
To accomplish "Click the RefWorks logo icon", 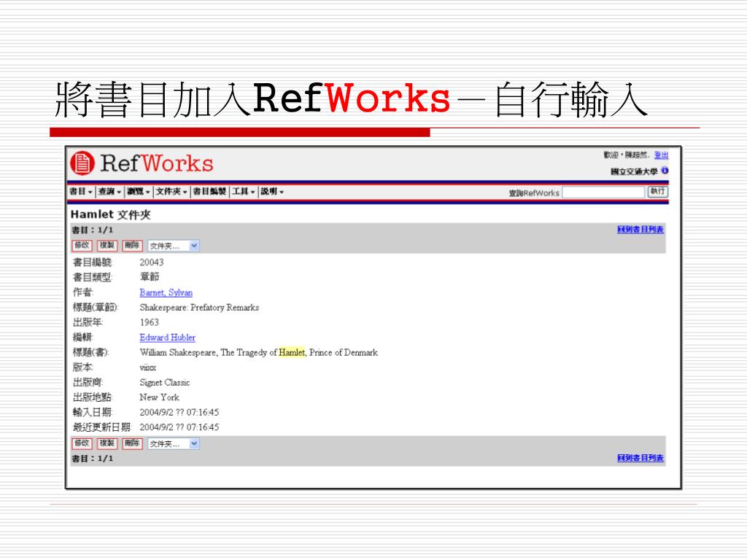I will click(82, 163).
